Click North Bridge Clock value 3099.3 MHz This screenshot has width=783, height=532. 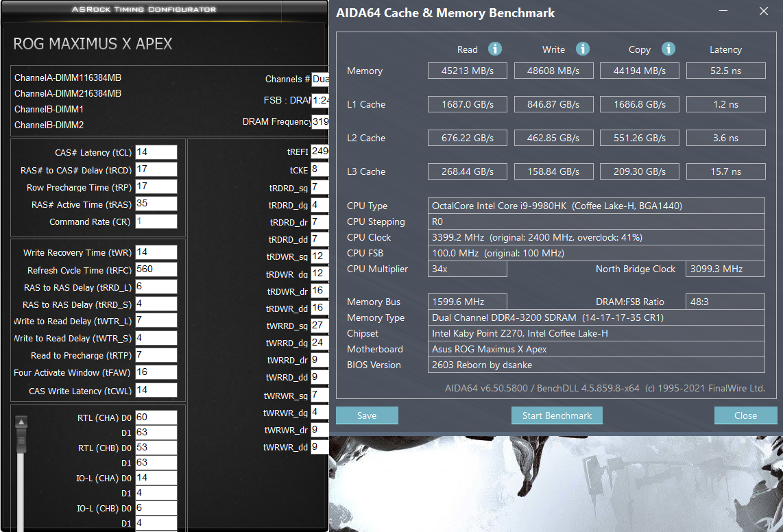[725, 269]
